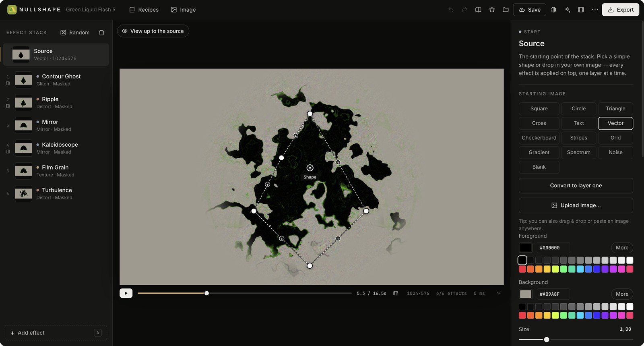Click the Export button
Screen dimensions: 644x346
coord(620,10)
